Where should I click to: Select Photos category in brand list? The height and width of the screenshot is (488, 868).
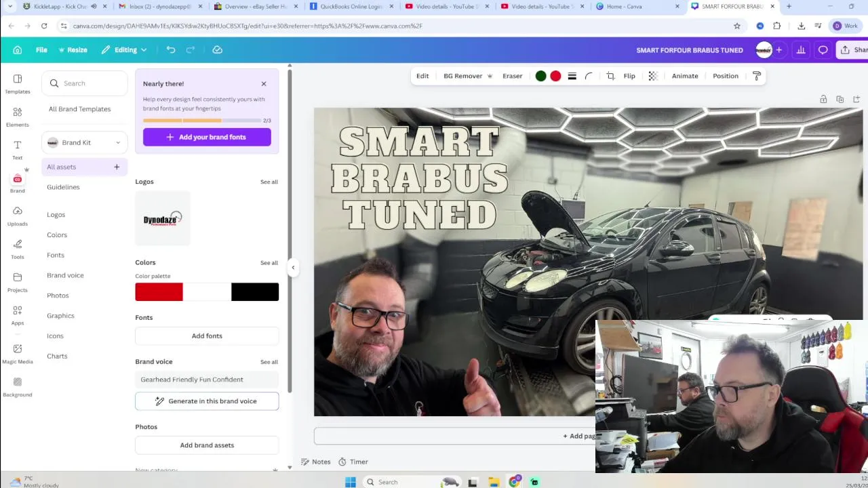[x=58, y=296]
